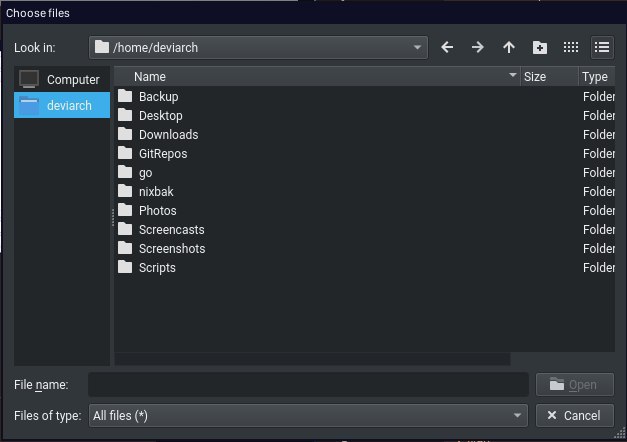Select the Backup folder name
Viewport: 627px width, 442px height.
point(158,96)
